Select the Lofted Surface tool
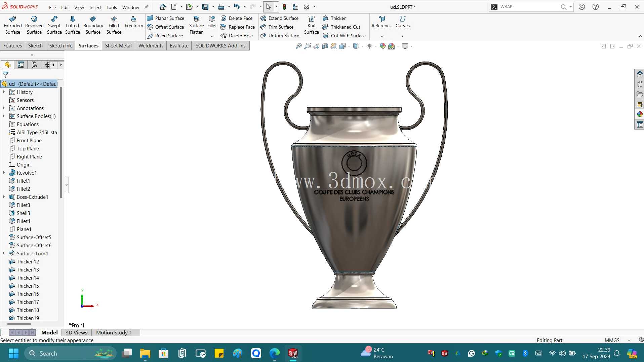 (72, 25)
